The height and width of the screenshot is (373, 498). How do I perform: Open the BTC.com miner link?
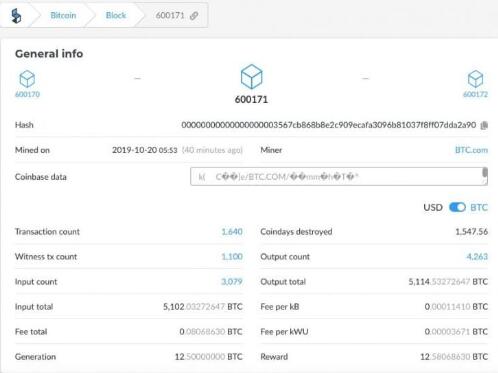tap(471, 150)
